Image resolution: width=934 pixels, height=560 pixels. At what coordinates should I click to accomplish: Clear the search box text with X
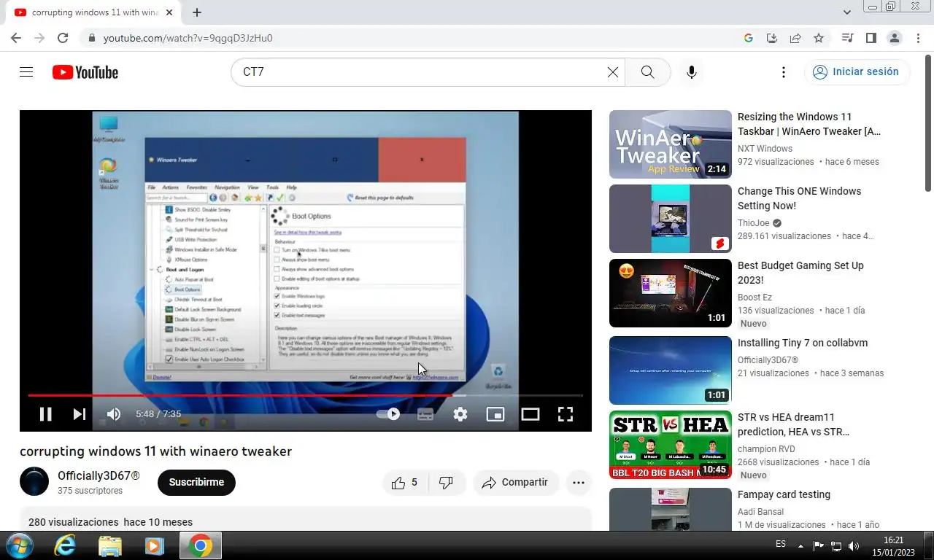point(613,72)
